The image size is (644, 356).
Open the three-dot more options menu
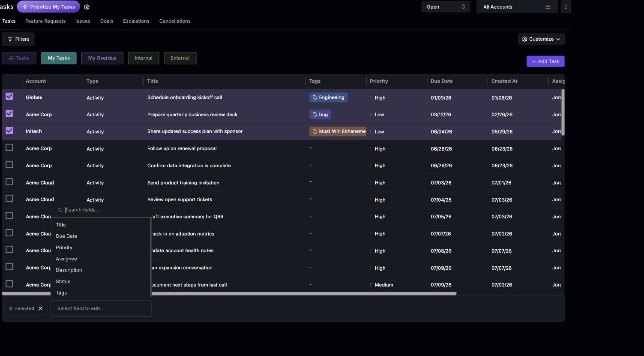tap(566, 7)
